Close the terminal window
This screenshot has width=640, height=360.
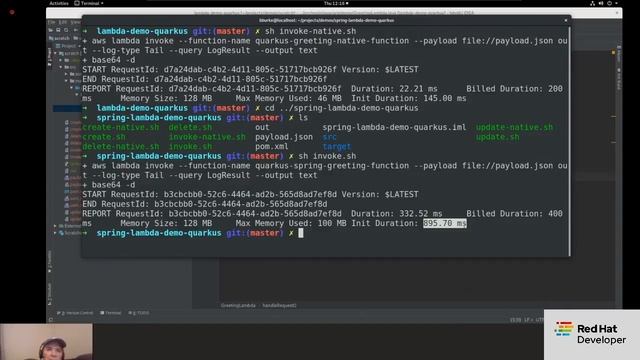click(566, 20)
